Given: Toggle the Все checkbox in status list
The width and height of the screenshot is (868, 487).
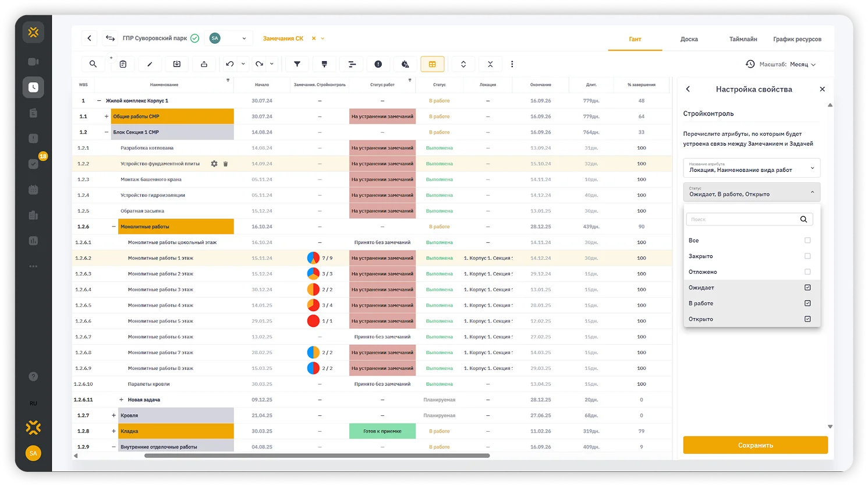Looking at the screenshot, I should pyautogui.click(x=807, y=240).
